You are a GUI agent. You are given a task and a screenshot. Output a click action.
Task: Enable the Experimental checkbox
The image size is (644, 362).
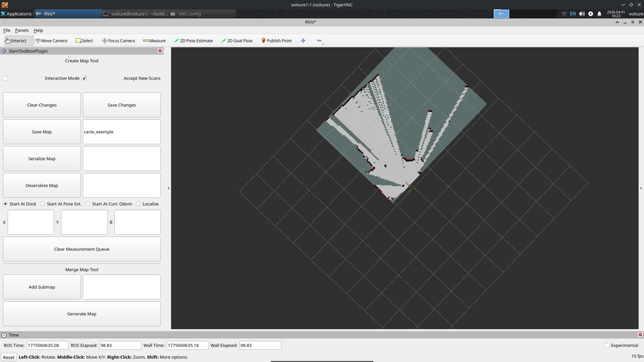click(607, 345)
